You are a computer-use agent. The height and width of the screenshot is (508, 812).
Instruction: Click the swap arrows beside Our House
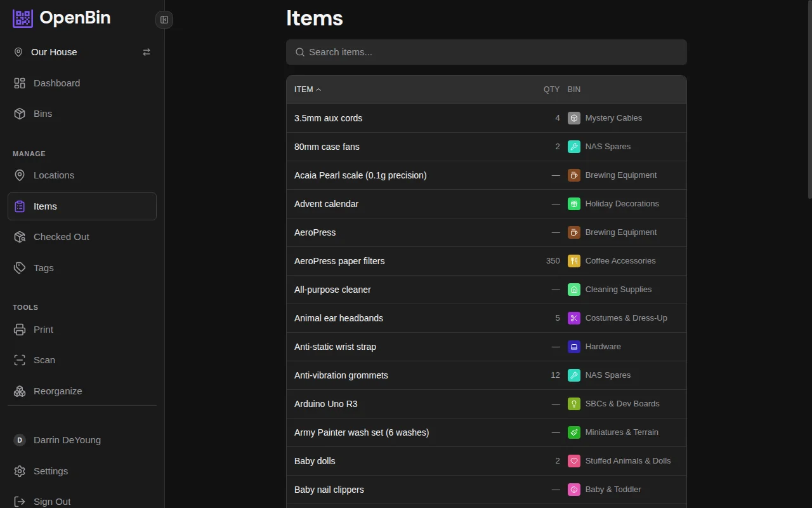tap(147, 52)
